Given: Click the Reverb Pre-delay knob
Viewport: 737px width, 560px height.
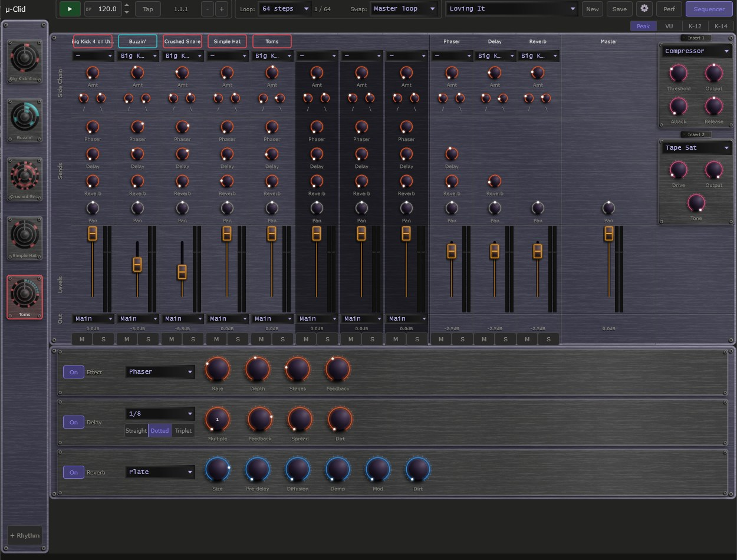Looking at the screenshot, I should (258, 470).
